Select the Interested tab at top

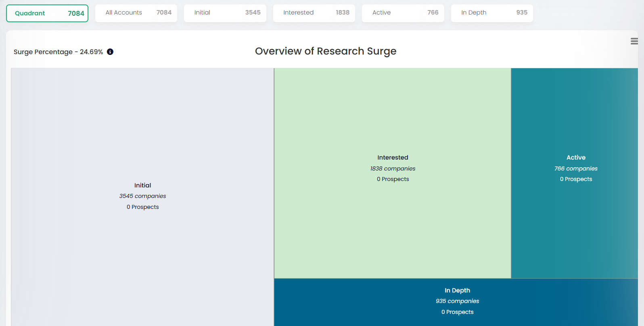(314, 13)
